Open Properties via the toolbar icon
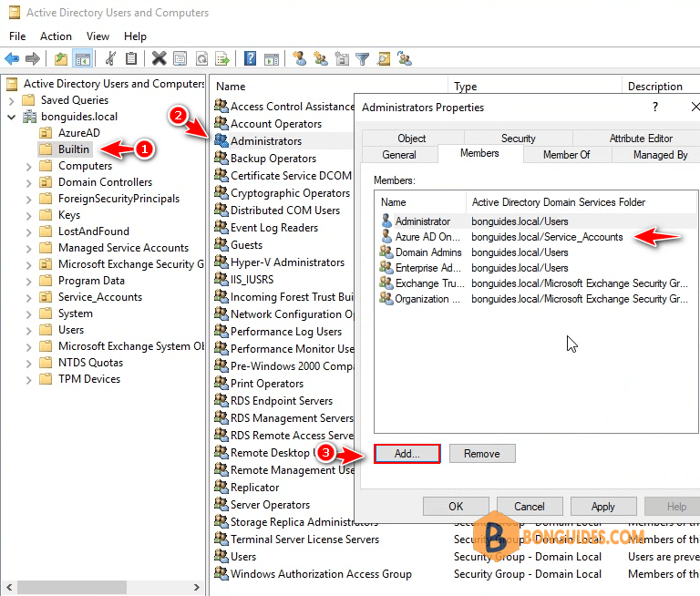 coord(180,58)
